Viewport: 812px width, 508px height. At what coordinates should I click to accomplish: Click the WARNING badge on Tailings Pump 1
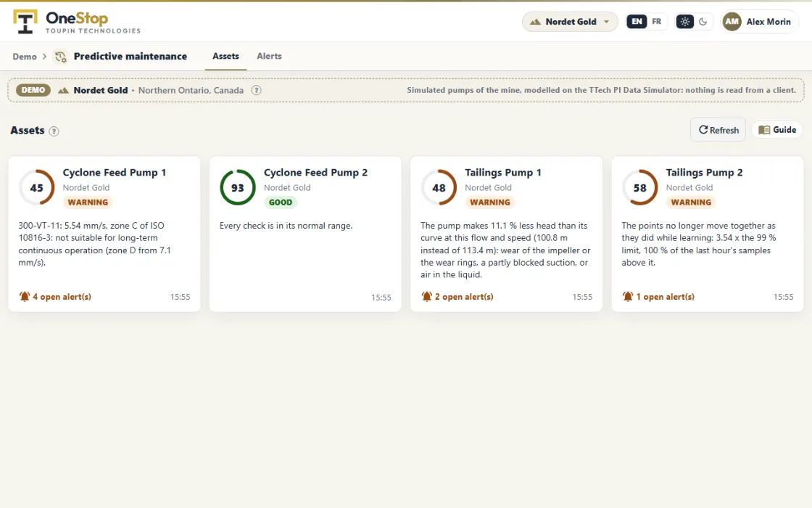pyautogui.click(x=490, y=202)
